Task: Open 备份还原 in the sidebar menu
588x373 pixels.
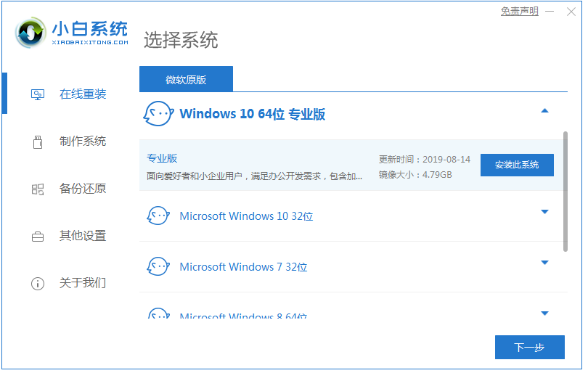Action: [x=83, y=189]
